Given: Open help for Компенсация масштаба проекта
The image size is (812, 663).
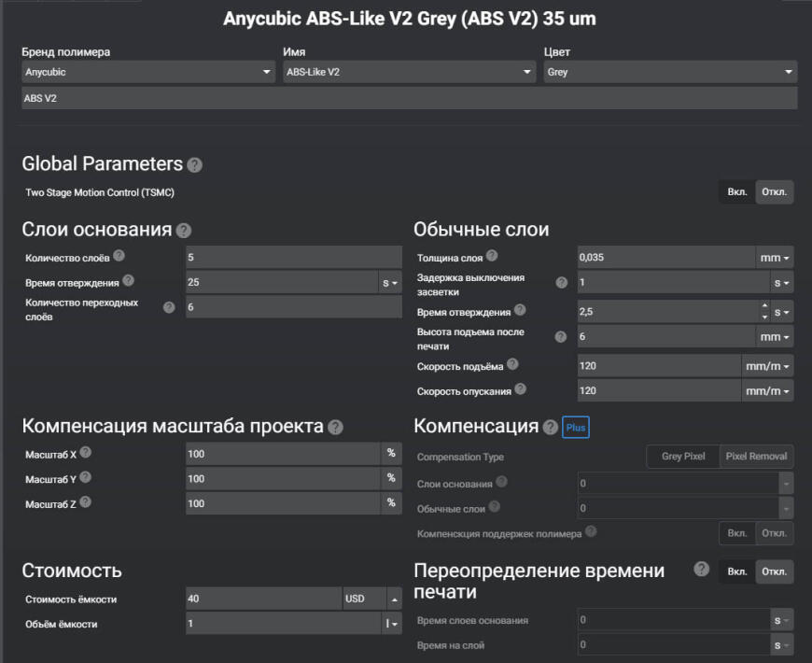Looking at the screenshot, I should pos(336,427).
